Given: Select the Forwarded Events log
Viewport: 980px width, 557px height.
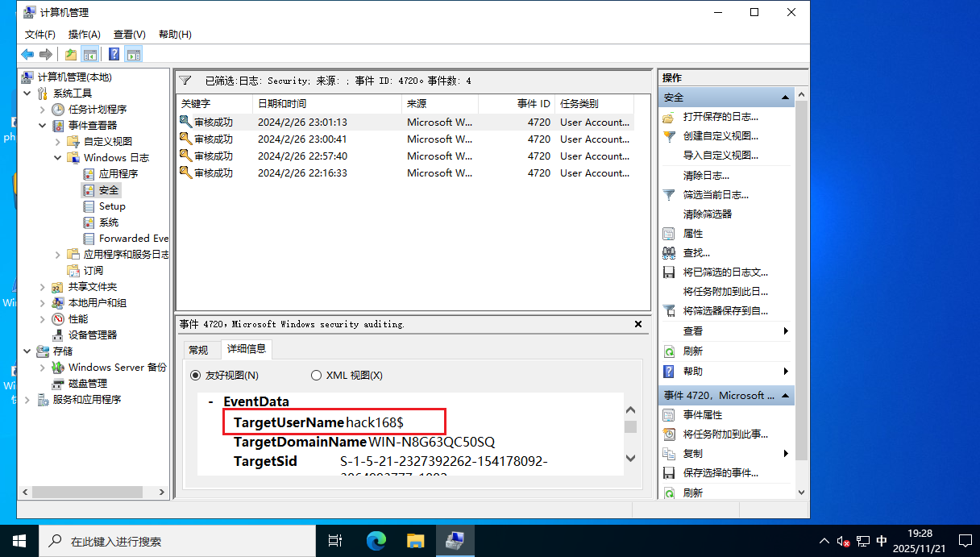Looking at the screenshot, I should click(x=134, y=239).
